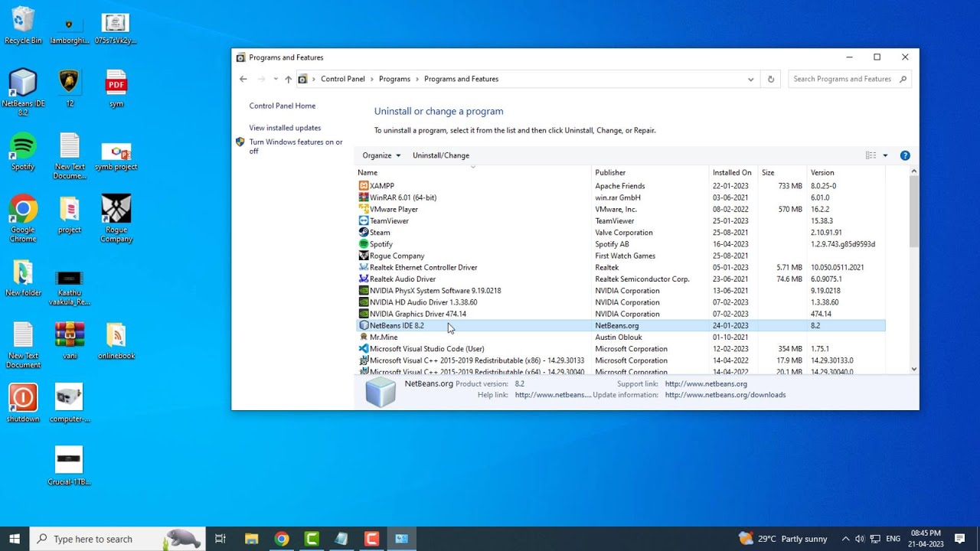
Task: Click the Search Programs and Features field
Action: pos(842,79)
